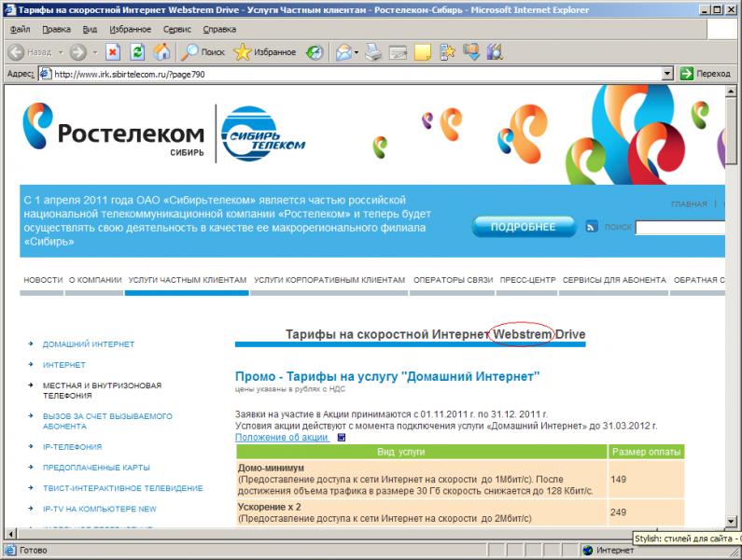Click the vertical scrollbar down arrow
Image resolution: width=742 pixels, height=560 pixels.
click(731, 521)
